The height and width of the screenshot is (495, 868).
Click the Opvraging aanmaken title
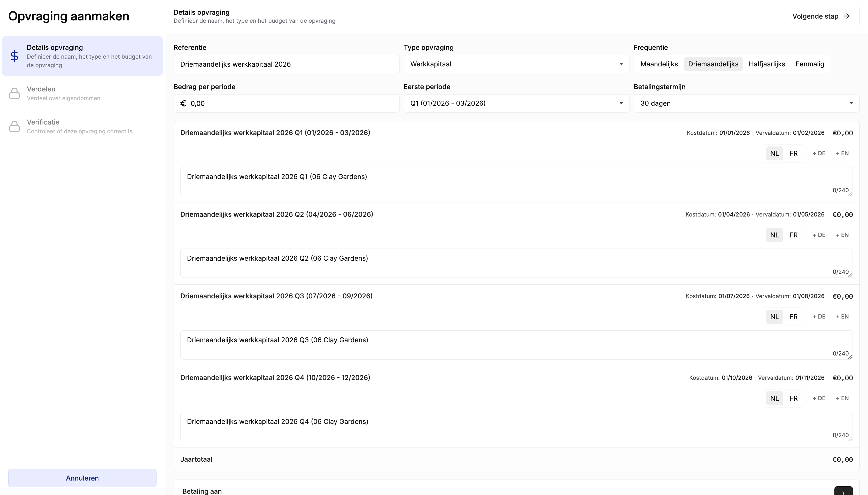pyautogui.click(x=69, y=16)
